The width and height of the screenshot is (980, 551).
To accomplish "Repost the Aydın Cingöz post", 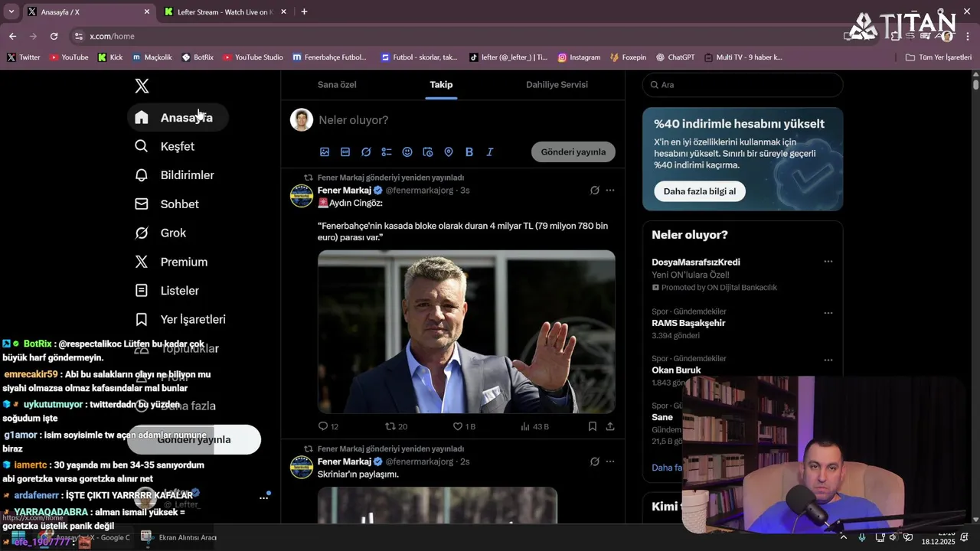I will 396,426.
